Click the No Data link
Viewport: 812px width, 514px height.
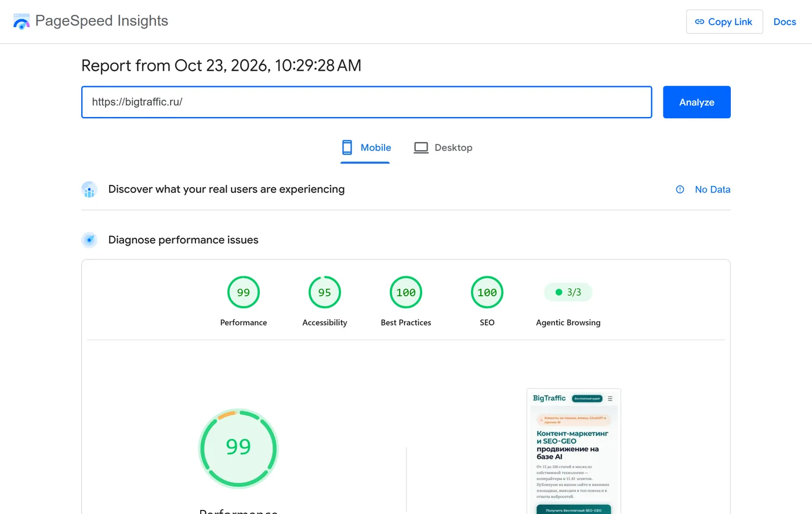(x=712, y=189)
